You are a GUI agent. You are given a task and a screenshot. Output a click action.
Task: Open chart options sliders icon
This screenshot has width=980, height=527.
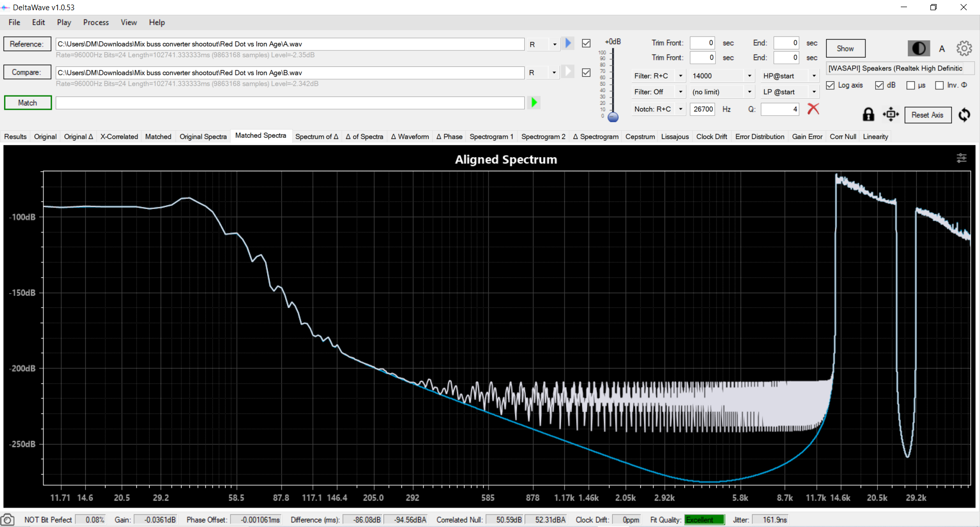pyautogui.click(x=961, y=158)
